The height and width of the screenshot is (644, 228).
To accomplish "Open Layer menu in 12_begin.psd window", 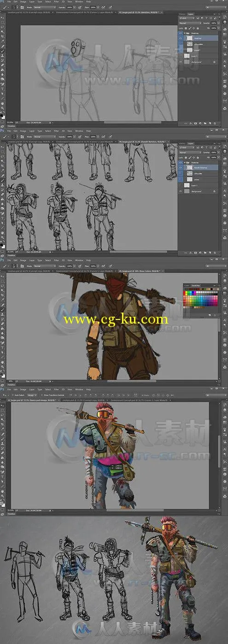I will [x=32, y=389].
